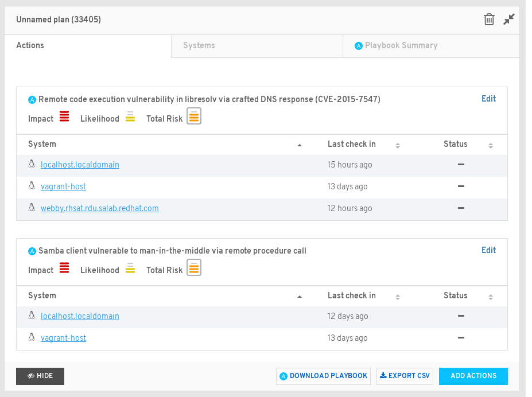532x397 pixels.
Task: Toggle the System column sort caret
Action: tap(299, 146)
